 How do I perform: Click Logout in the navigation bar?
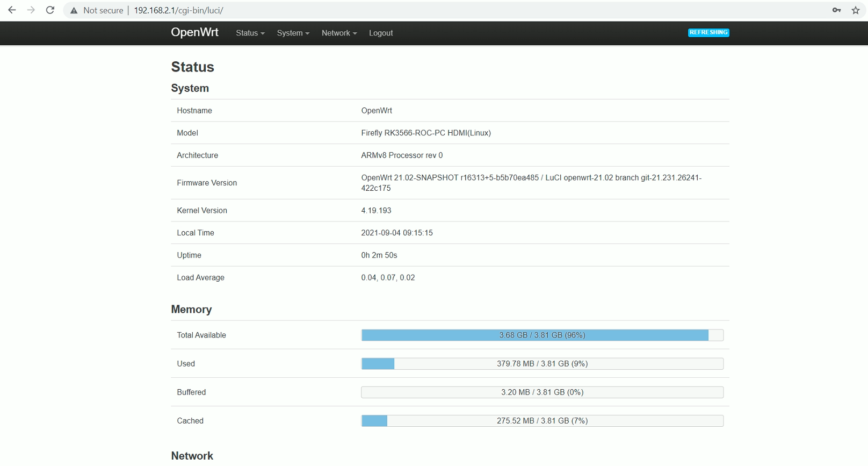coord(381,33)
